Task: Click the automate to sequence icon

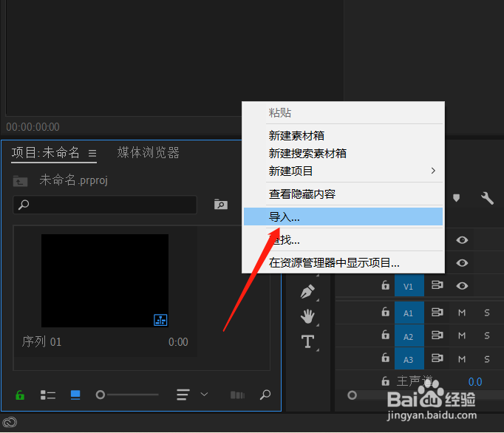Action: click(x=237, y=395)
